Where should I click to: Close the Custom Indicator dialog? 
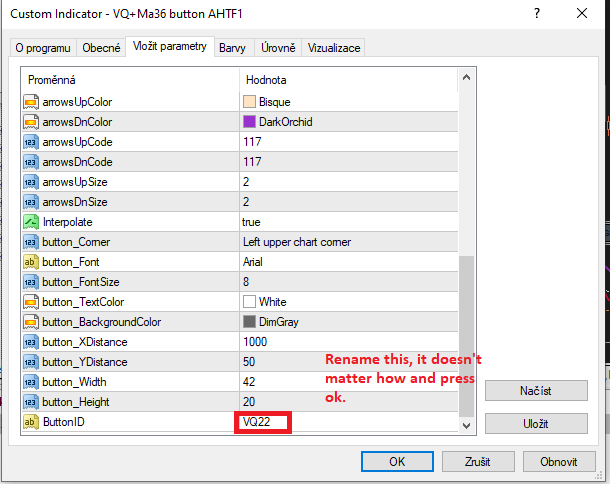582,14
